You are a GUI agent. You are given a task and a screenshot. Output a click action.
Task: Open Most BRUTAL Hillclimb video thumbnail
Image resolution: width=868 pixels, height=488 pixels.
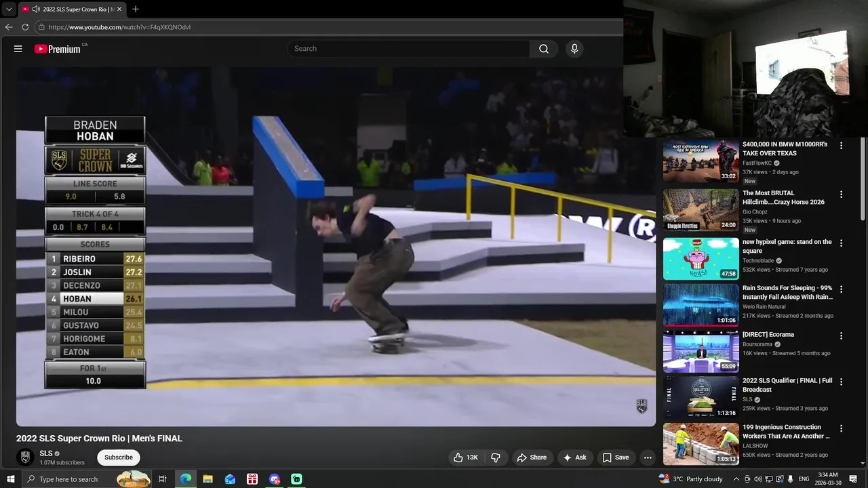(701, 210)
